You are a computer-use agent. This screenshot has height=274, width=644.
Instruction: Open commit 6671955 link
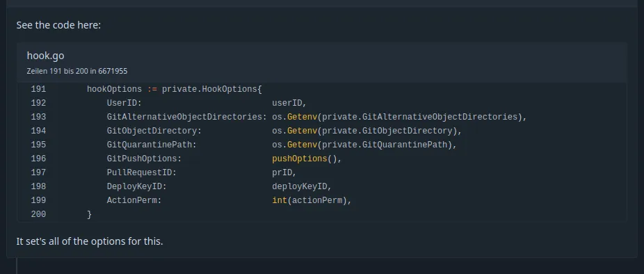coord(113,71)
